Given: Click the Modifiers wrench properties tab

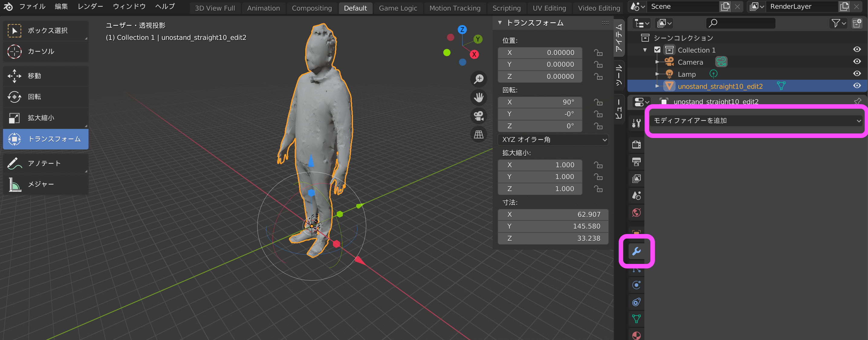Looking at the screenshot, I should (x=636, y=251).
